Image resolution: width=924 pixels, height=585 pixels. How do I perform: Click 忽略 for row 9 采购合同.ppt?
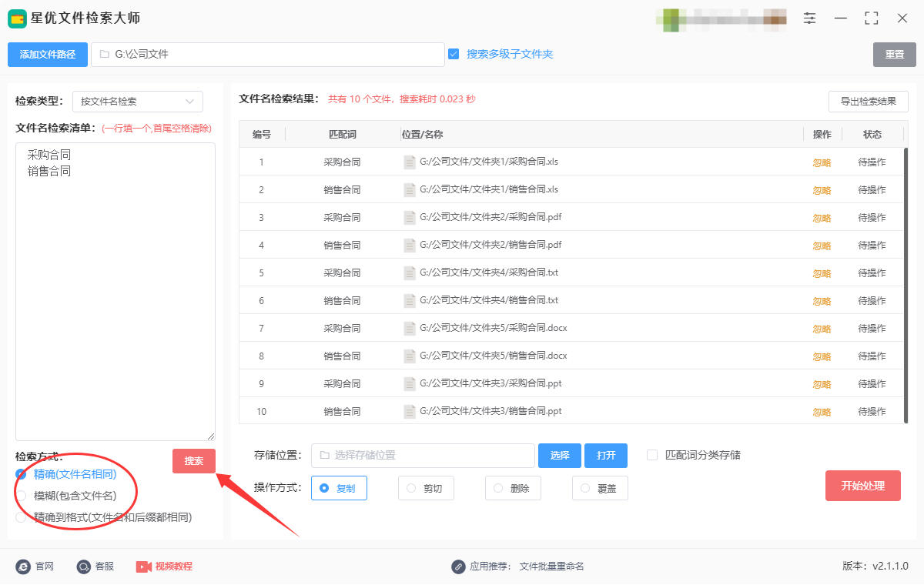[x=822, y=384]
